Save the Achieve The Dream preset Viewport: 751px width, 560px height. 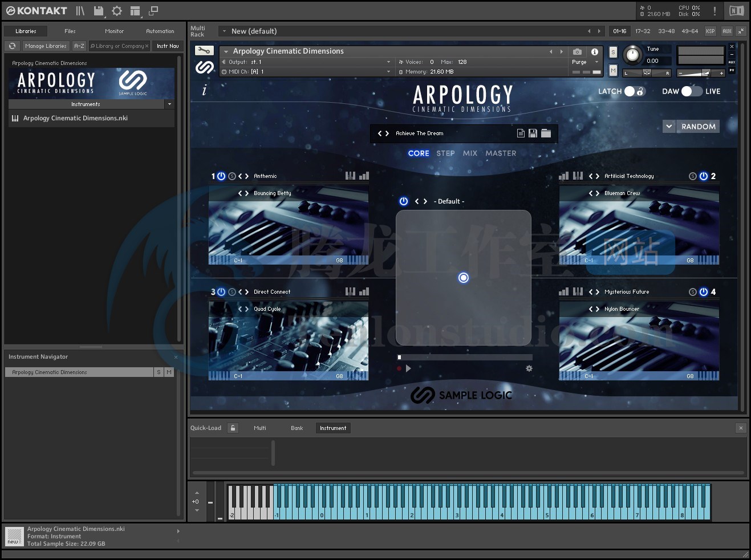click(533, 133)
